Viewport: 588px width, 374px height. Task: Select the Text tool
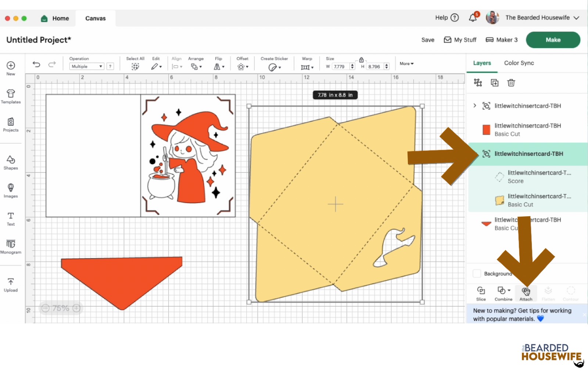tap(11, 219)
